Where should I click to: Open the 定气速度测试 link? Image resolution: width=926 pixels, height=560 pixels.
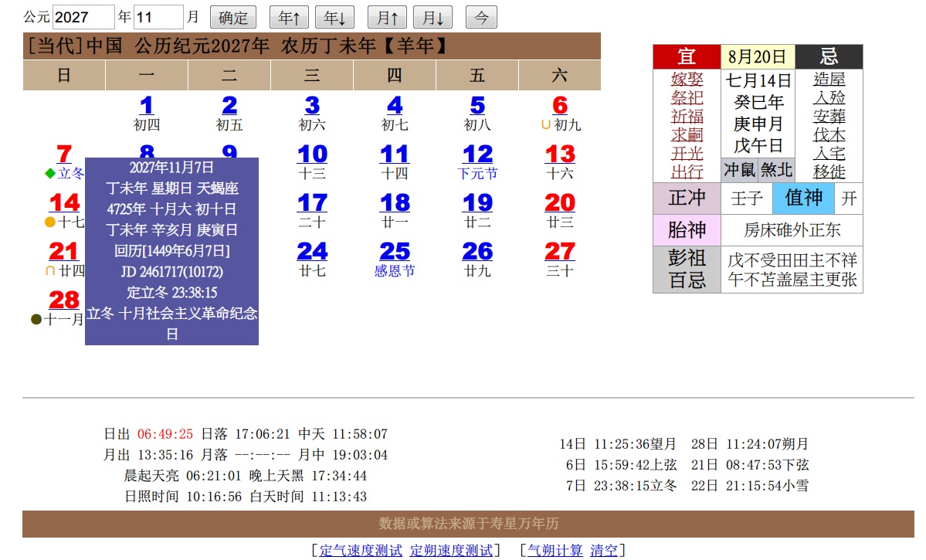(361, 550)
